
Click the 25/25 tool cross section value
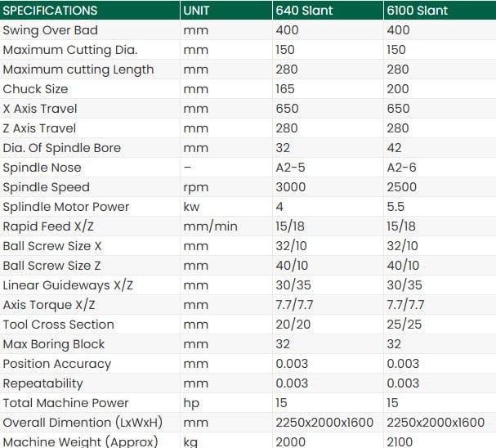[404, 325]
